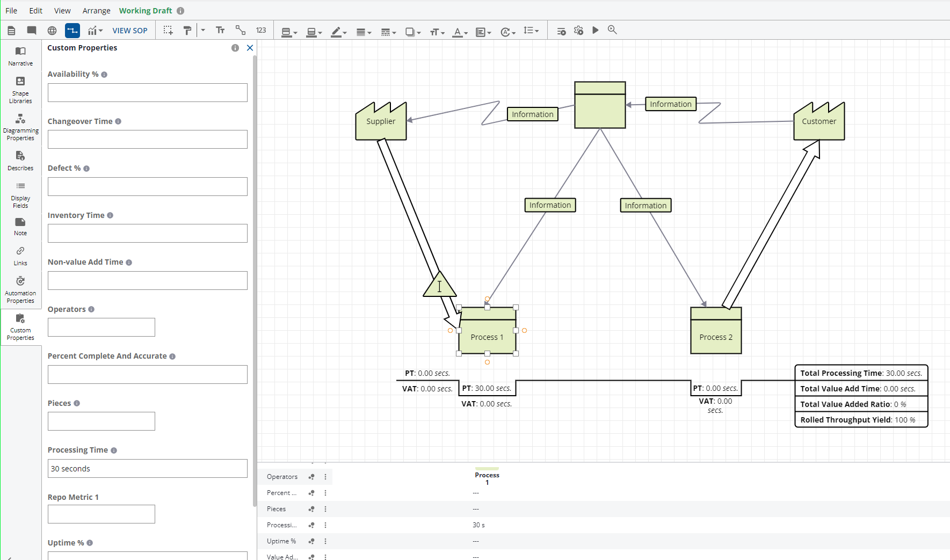
Task: Toggle the diagram mode icon highlighted blue
Action: (x=72, y=31)
